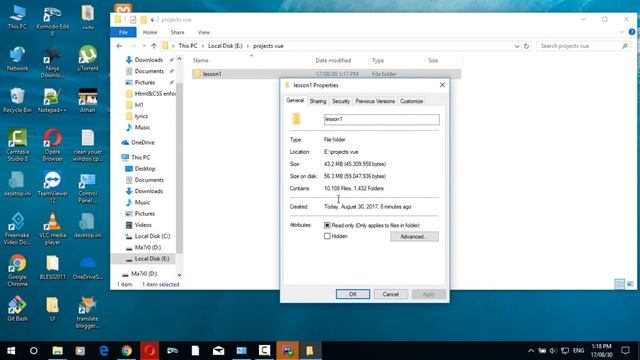Screen dimensions: 640x360
Task: Open Freemake Video Downloader shortcut
Action: (x=17, y=229)
